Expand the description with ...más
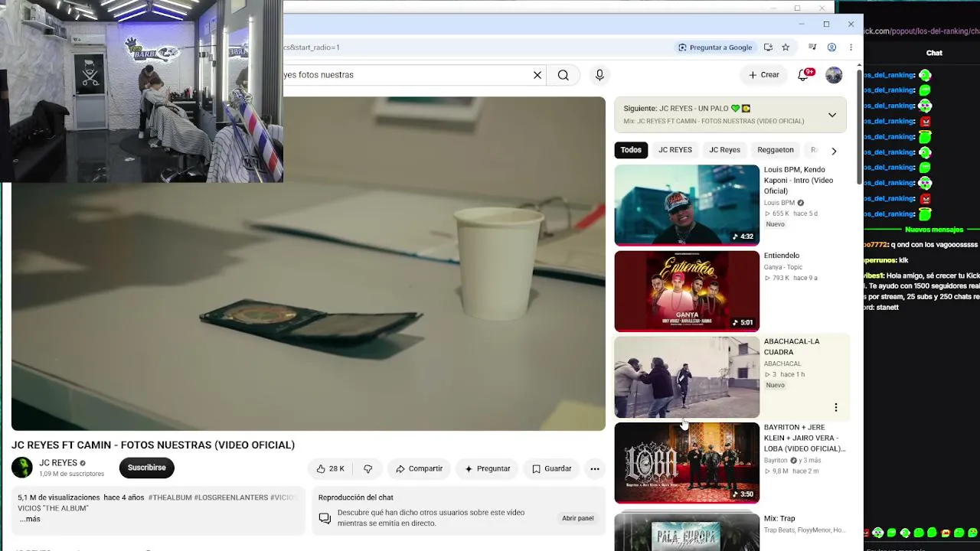 (31, 519)
